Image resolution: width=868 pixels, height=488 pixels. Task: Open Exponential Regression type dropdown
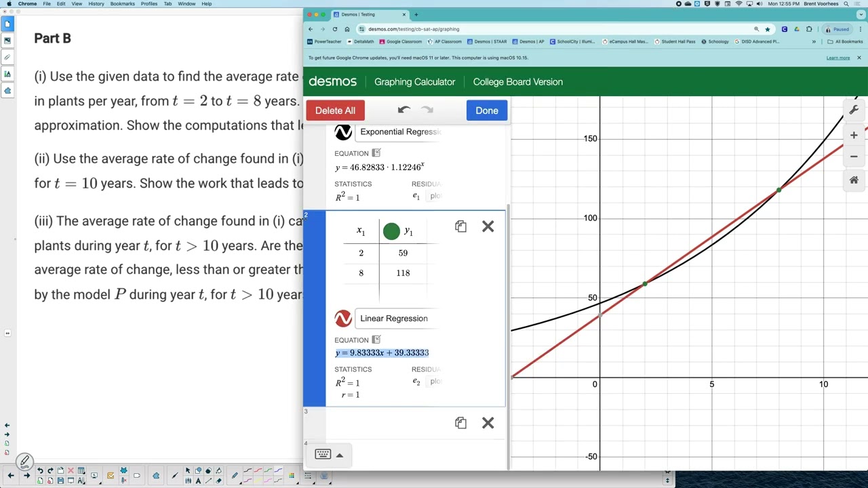(399, 131)
